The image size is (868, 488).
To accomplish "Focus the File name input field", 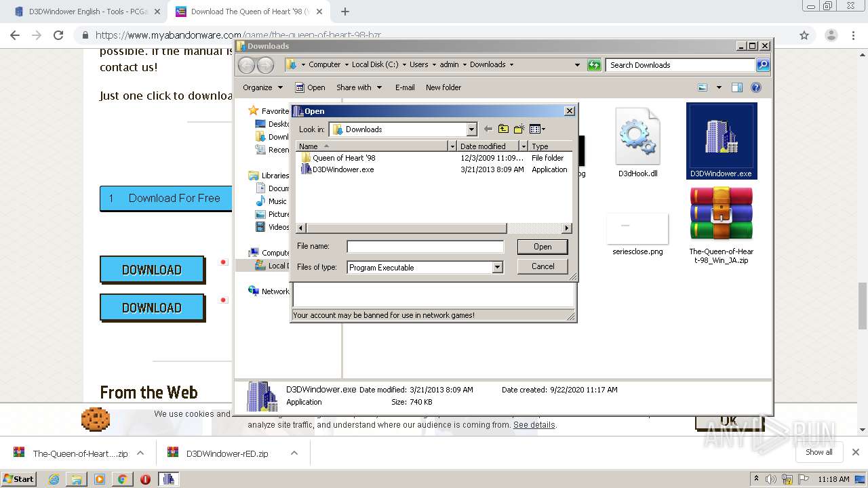I will (425, 247).
